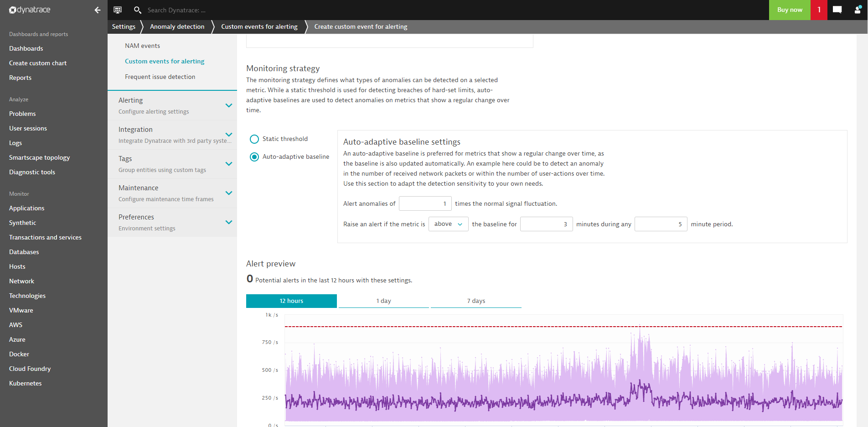Open Databases in the sidebar

point(24,252)
